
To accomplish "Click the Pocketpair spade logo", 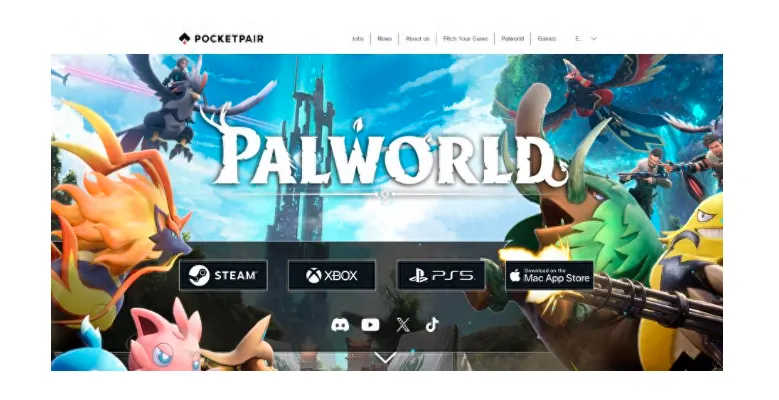I will (x=184, y=38).
